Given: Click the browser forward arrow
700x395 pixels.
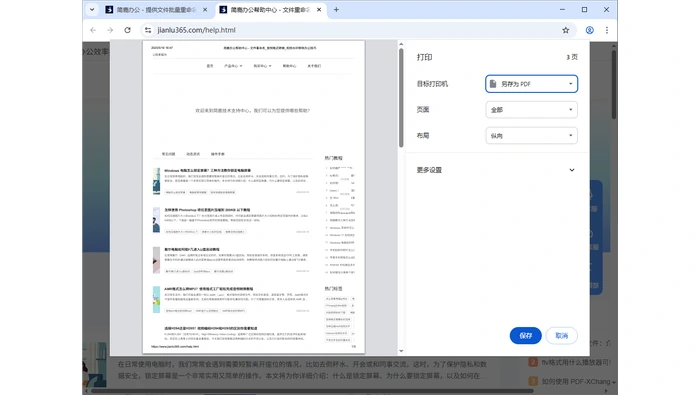Looking at the screenshot, I should pyautogui.click(x=110, y=30).
